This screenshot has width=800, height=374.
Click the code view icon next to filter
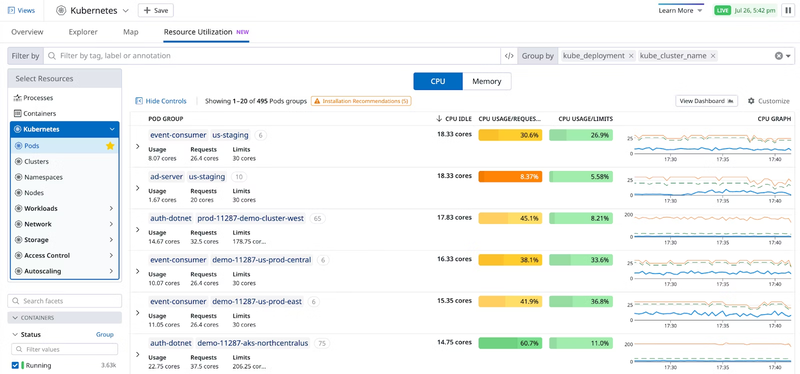(x=509, y=56)
